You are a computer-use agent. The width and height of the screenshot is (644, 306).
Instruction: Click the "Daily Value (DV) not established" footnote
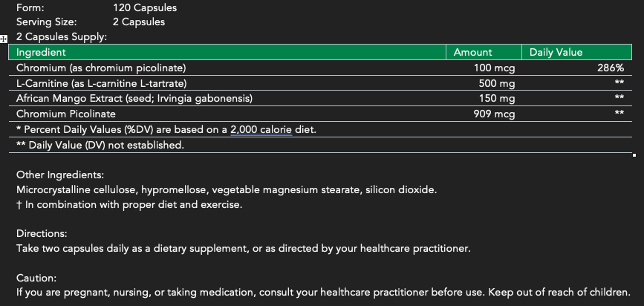click(100, 145)
